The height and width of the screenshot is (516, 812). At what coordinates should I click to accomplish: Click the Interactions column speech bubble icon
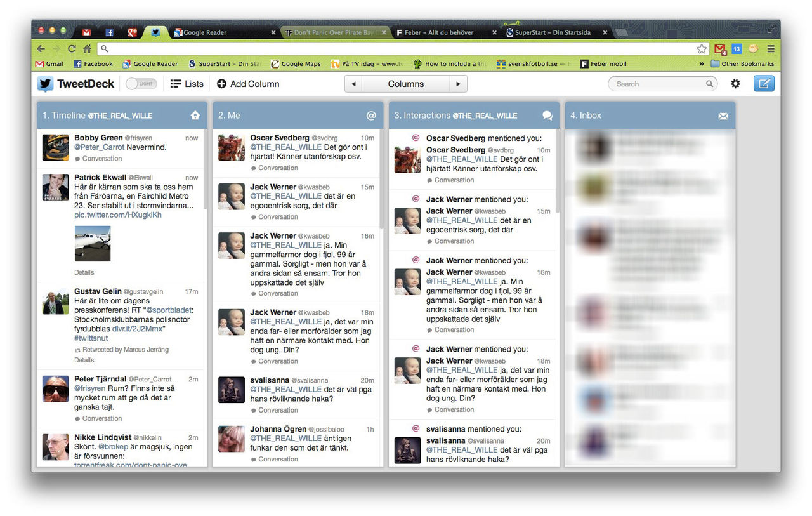[547, 116]
